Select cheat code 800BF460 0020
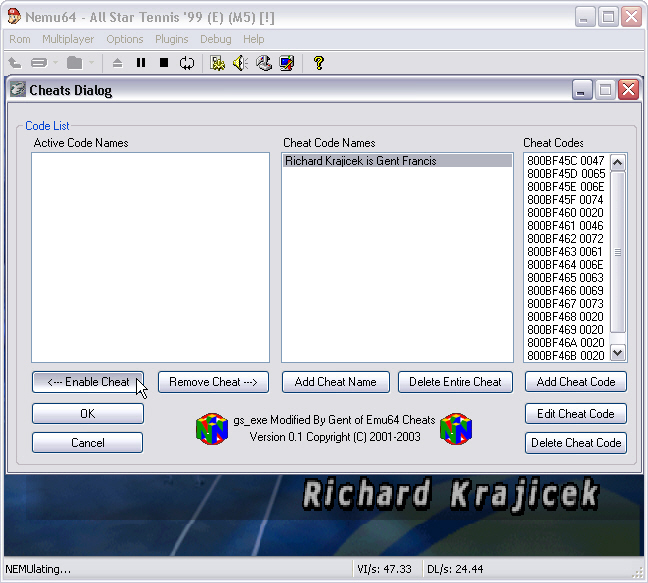Image resolution: width=648 pixels, height=583 pixels. [566, 213]
